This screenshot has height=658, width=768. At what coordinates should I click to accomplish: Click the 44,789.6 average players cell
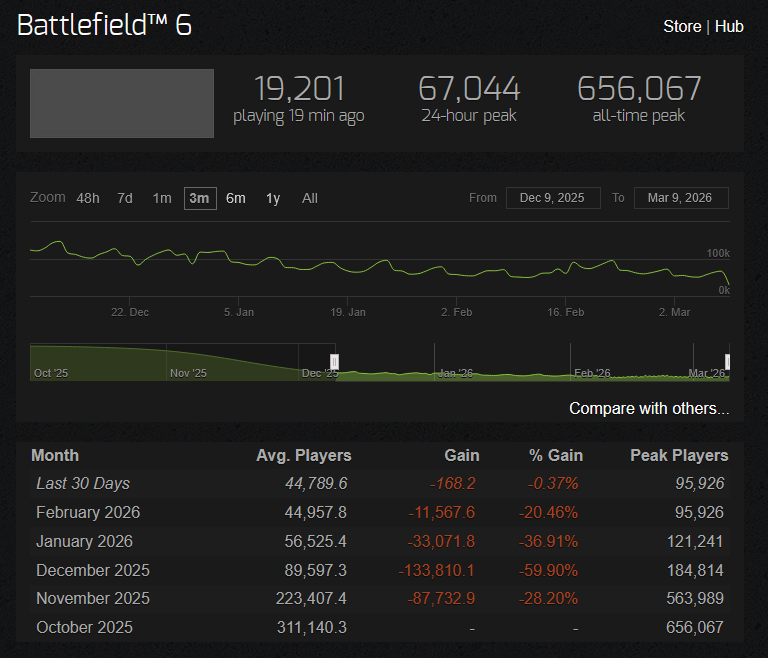pyautogui.click(x=316, y=484)
